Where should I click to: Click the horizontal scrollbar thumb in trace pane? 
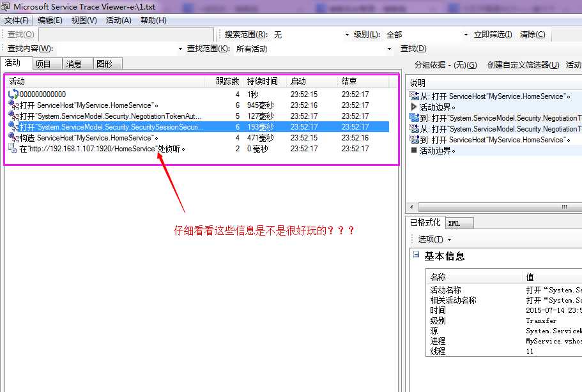click(x=501, y=207)
